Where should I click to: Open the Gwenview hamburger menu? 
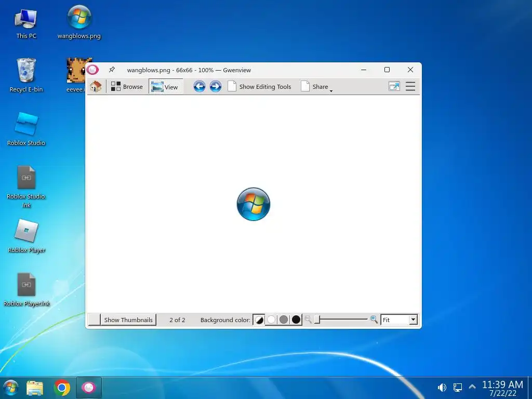(x=410, y=87)
